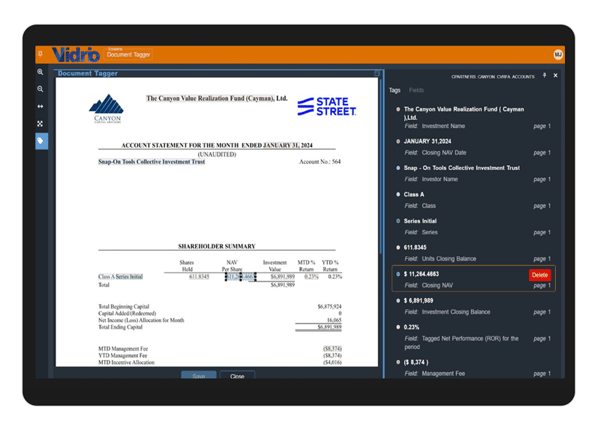Click the Net Income Allocation 16,065 value
Screen dimensions: 600x429
point(334,320)
